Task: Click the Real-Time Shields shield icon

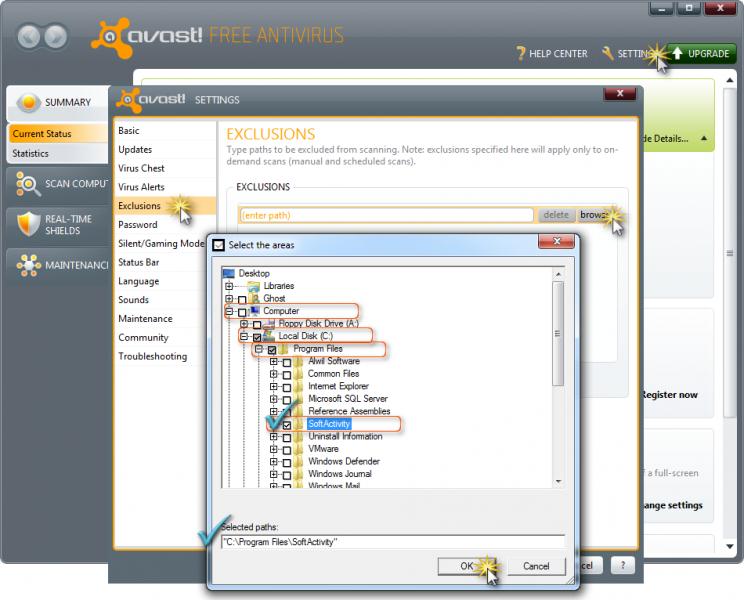Action: [28, 224]
